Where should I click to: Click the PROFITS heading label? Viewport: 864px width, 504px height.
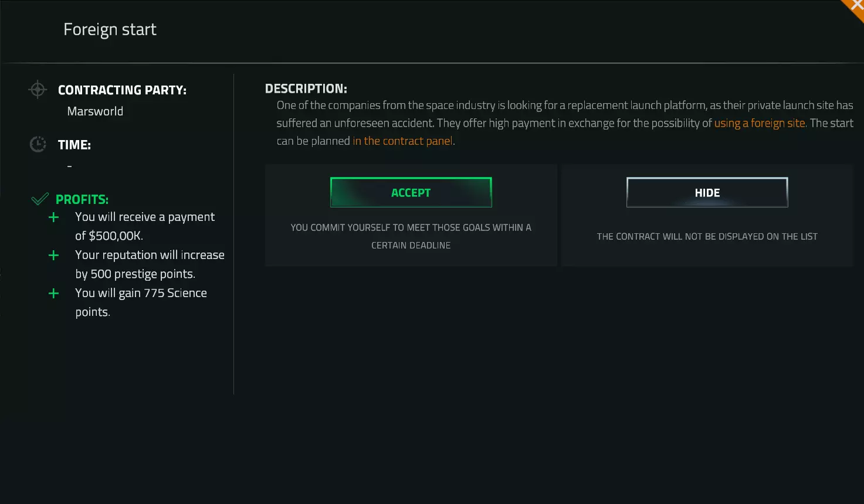[82, 199]
